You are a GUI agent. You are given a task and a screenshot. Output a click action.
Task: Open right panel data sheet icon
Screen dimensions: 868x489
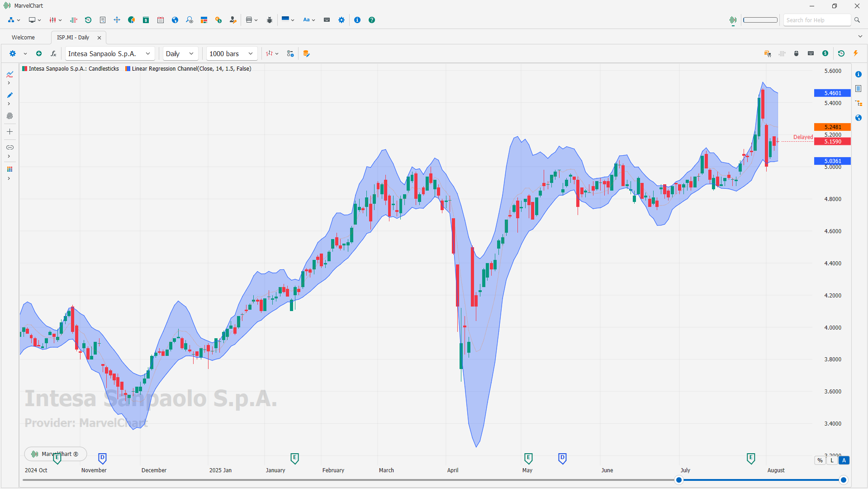pos(859,89)
